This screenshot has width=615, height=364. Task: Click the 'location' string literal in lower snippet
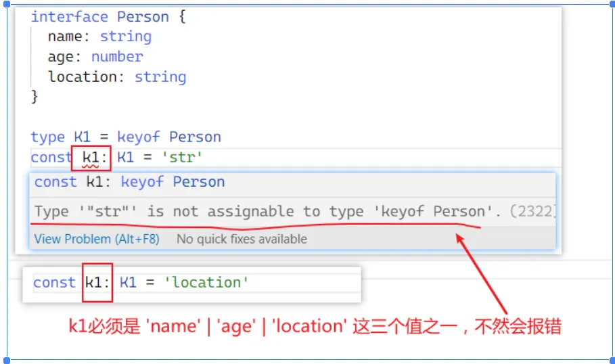point(206,282)
